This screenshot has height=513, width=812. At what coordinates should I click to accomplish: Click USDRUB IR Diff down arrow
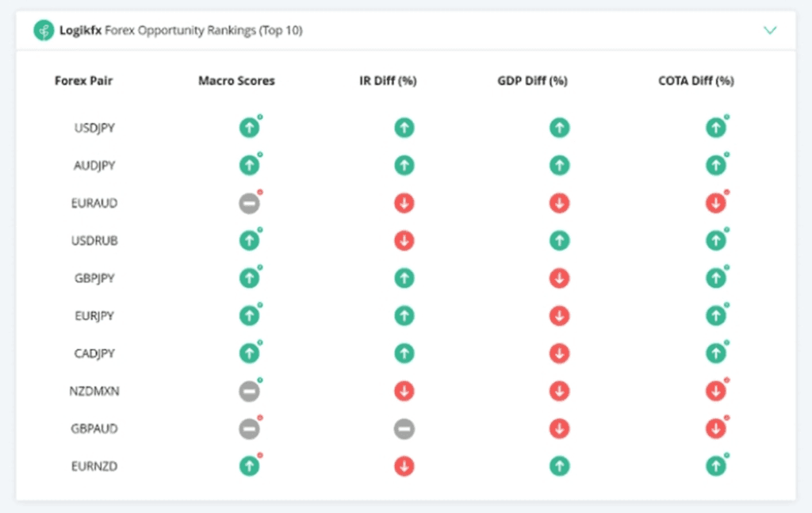point(404,240)
